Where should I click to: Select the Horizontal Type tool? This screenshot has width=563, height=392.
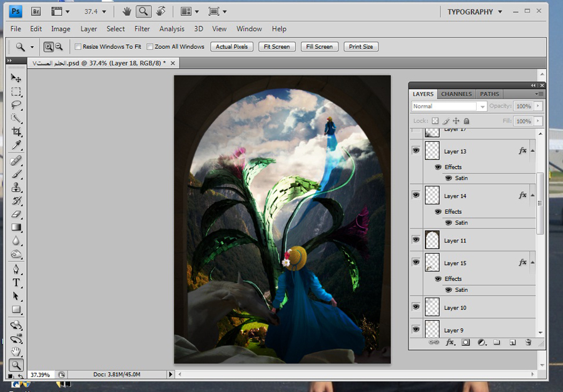[x=16, y=283]
